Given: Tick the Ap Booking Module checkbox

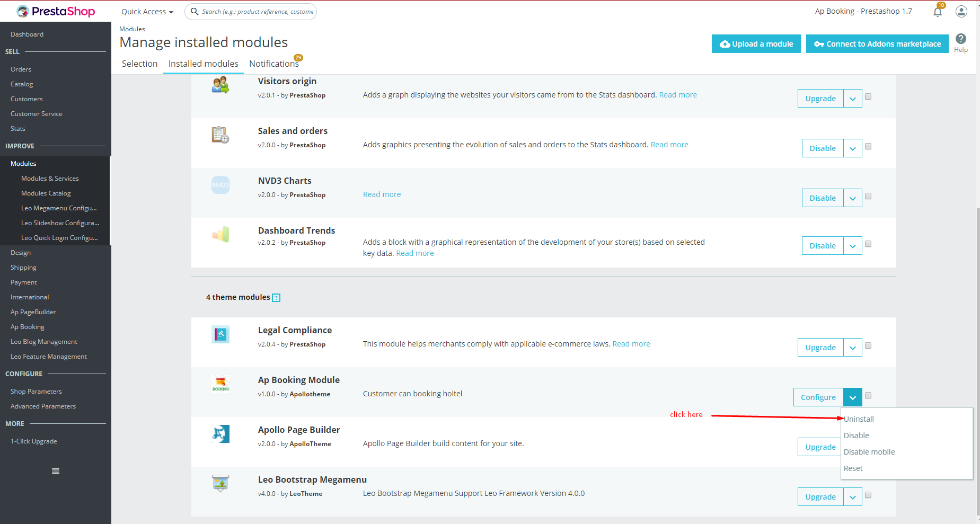Looking at the screenshot, I should click(868, 395).
